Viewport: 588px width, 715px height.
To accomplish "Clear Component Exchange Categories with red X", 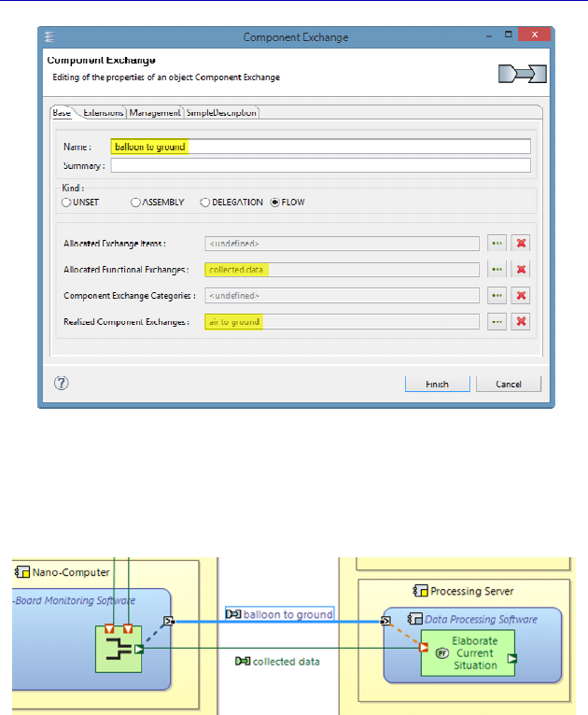I will [x=521, y=296].
